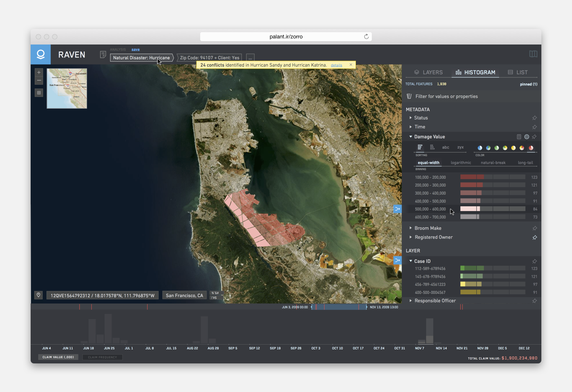The height and width of the screenshot is (392, 572).
Task: Select equal-width binning
Action: [x=429, y=163]
